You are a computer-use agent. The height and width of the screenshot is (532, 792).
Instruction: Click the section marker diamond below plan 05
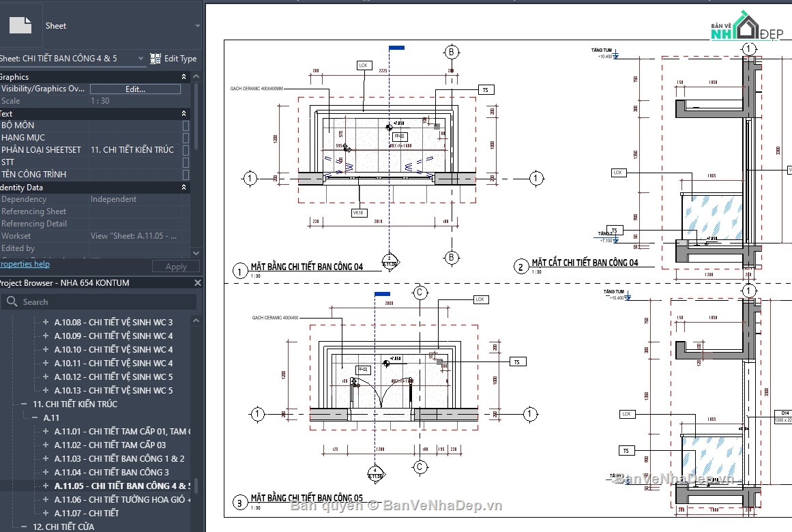point(375,474)
